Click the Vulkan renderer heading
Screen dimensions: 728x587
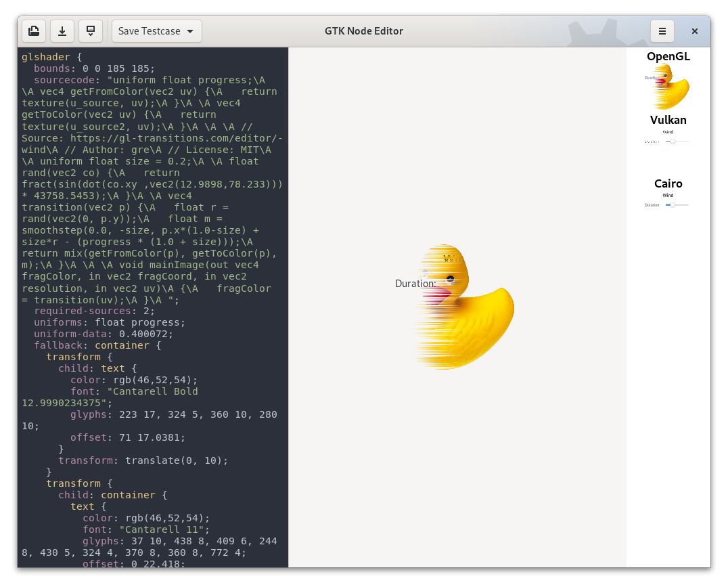(668, 120)
